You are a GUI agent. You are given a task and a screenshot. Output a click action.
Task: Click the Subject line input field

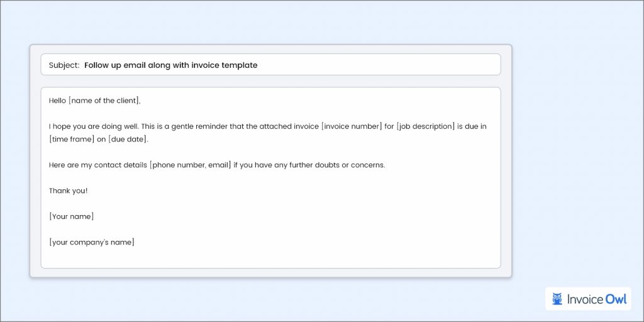click(270, 65)
